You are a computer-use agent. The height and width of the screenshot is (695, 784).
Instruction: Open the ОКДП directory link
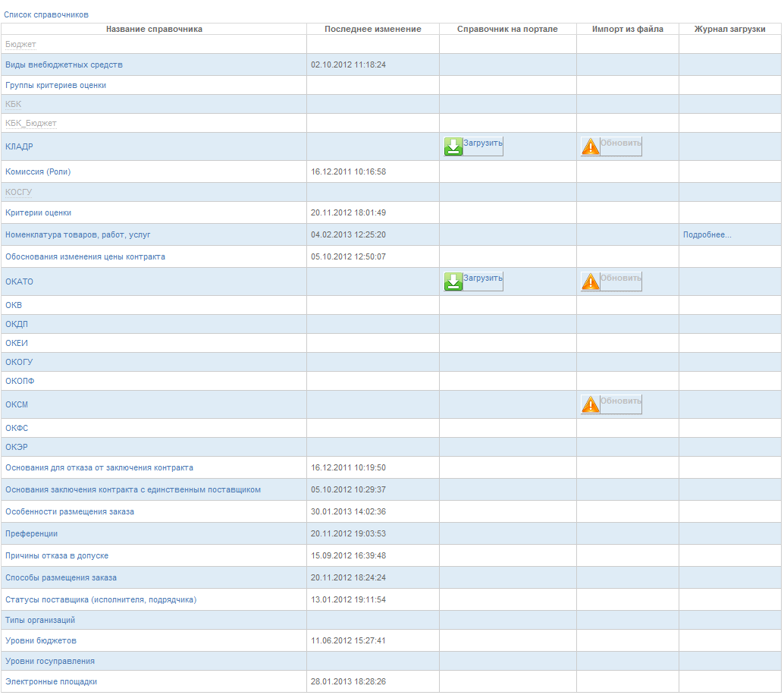click(17, 324)
